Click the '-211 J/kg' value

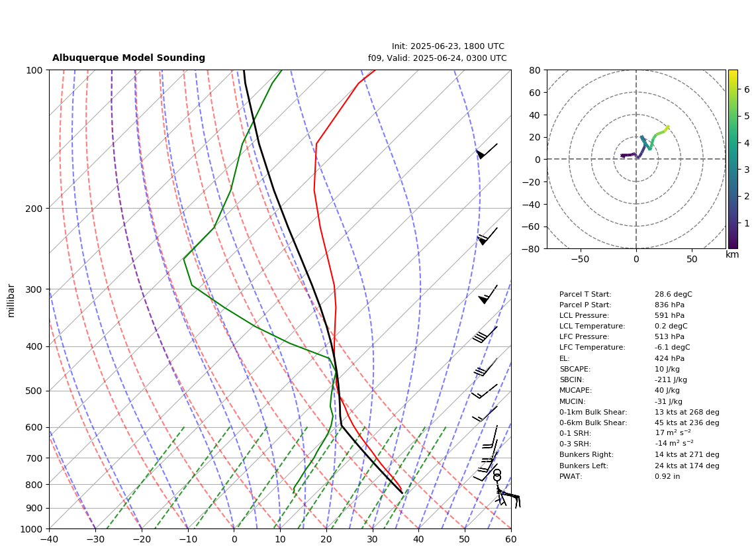coord(671,379)
